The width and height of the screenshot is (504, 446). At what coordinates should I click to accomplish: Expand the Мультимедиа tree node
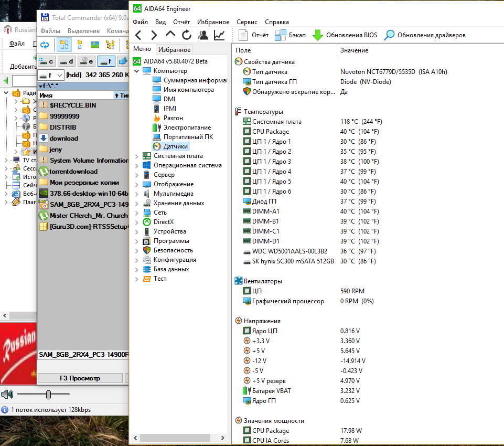point(136,194)
